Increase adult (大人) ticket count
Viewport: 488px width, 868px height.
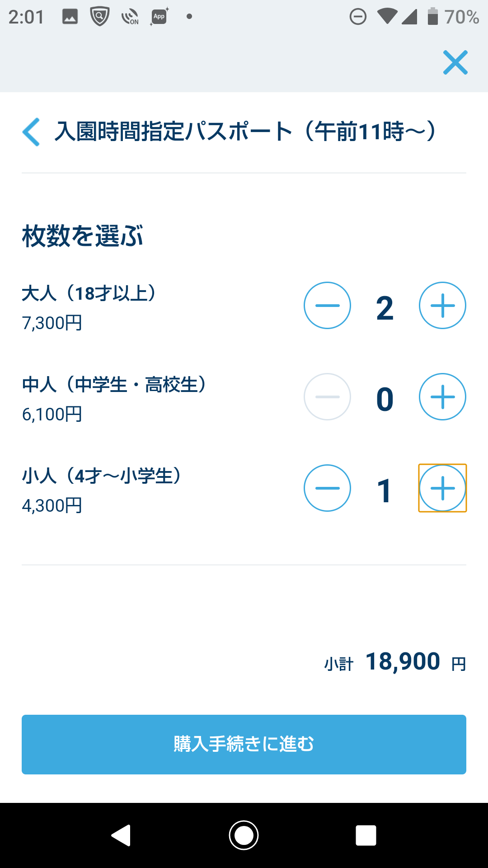(442, 306)
